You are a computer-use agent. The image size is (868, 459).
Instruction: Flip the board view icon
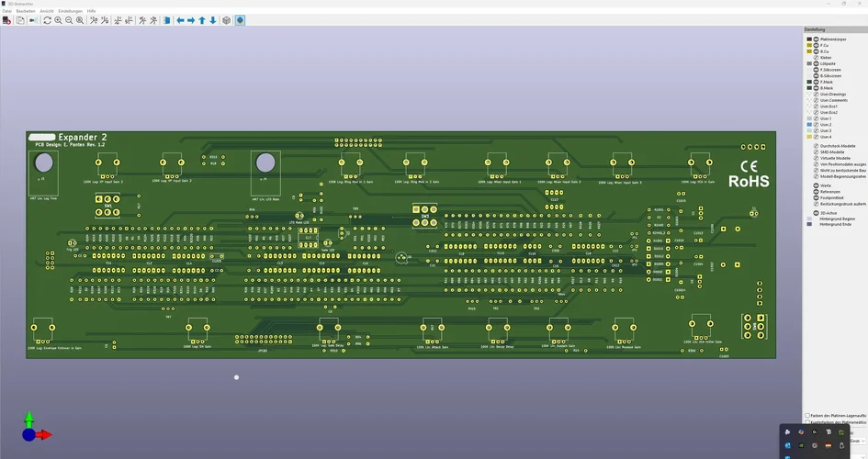166,20
